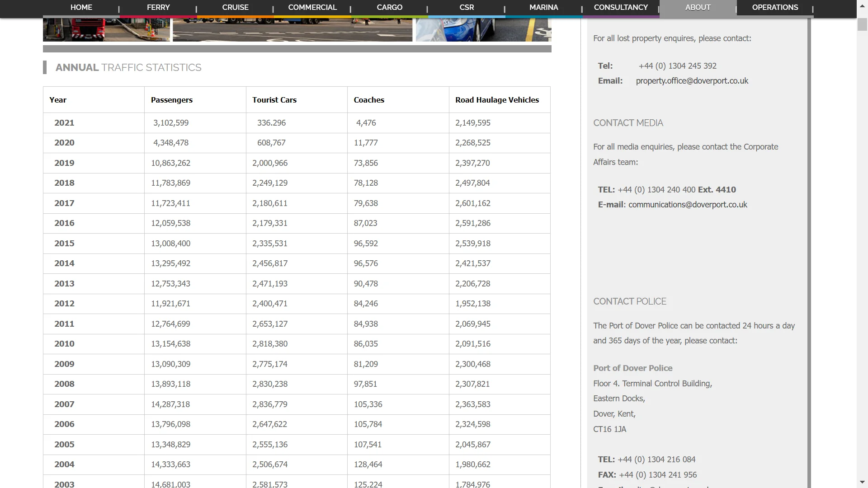Open the FERRY navigation tab

point(158,8)
